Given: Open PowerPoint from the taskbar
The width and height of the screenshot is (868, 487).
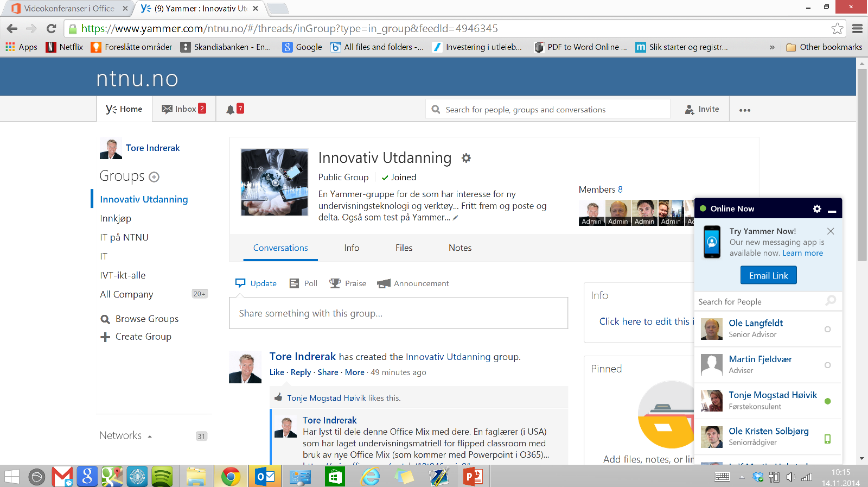Looking at the screenshot, I should click(x=473, y=477).
